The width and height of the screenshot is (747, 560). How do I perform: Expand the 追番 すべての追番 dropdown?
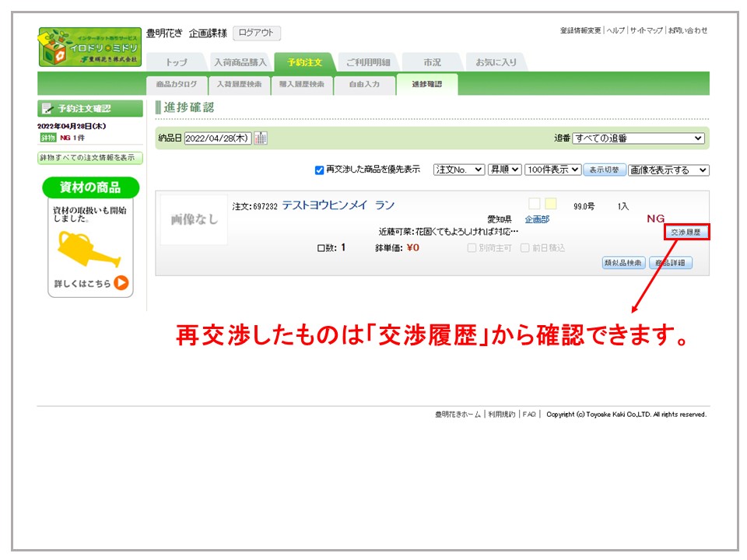(x=638, y=138)
